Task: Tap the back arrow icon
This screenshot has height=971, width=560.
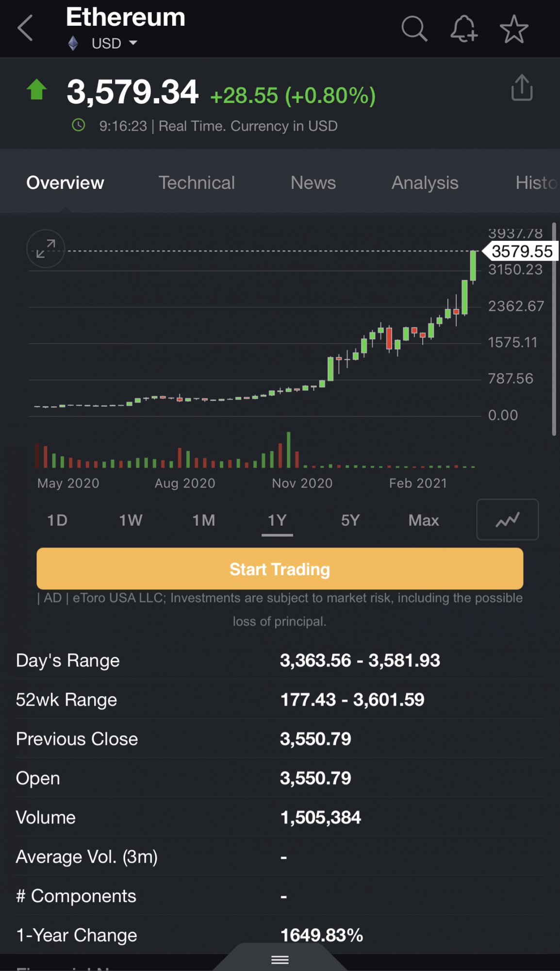Action: point(25,28)
